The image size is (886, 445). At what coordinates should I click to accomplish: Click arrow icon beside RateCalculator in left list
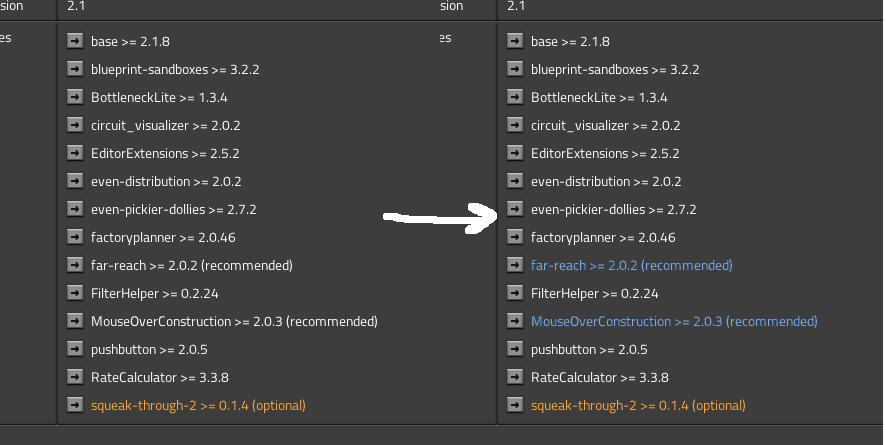point(75,377)
